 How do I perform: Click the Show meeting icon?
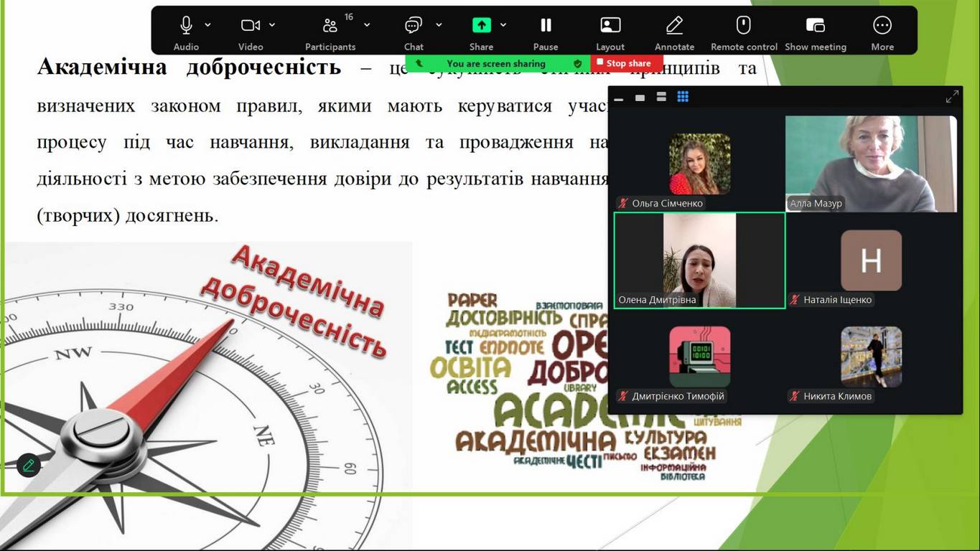[x=816, y=26]
